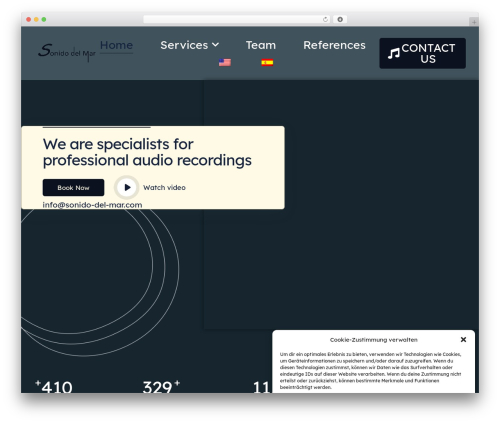The height and width of the screenshot is (423, 500).
Task: Open the References menu item
Action: tap(334, 45)
